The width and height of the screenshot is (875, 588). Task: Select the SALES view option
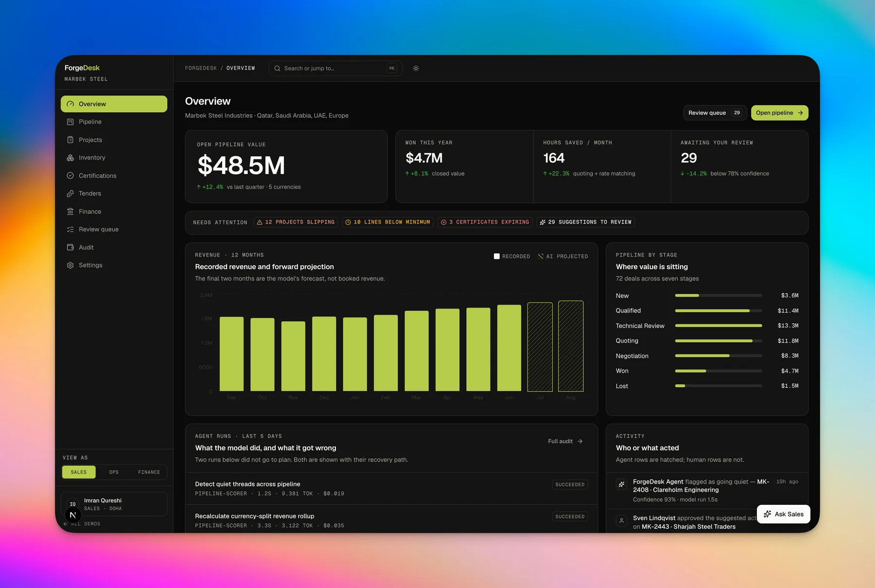tap(79, 472)
